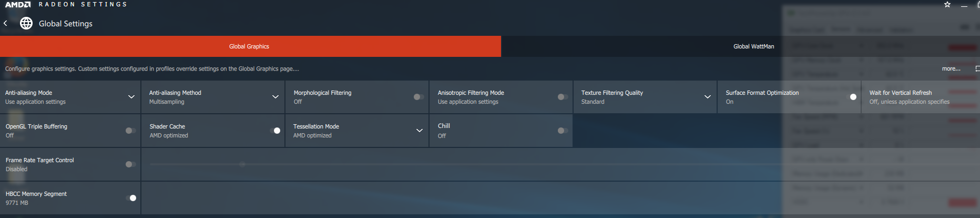Toggle Anisotropic Filtering Mode switch
980x218 pixels.
click(x=563, y=97)
